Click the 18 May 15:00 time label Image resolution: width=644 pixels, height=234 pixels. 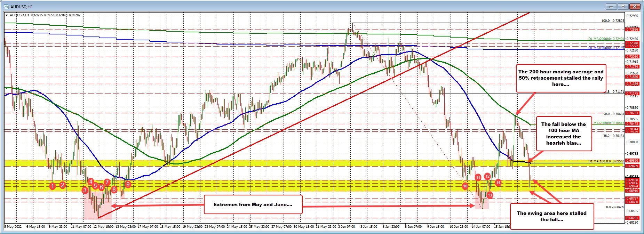[171, 226]
